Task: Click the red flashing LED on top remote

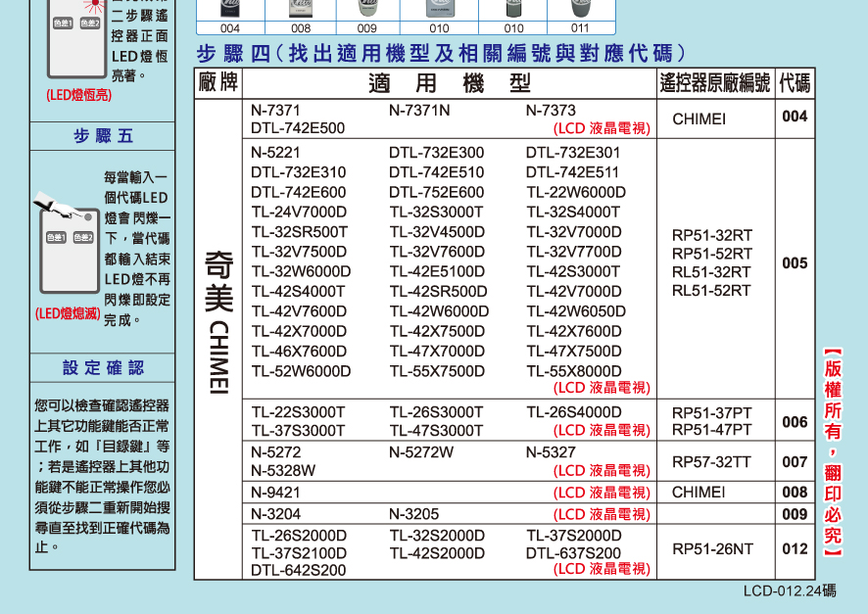Action: coord(95,6)
